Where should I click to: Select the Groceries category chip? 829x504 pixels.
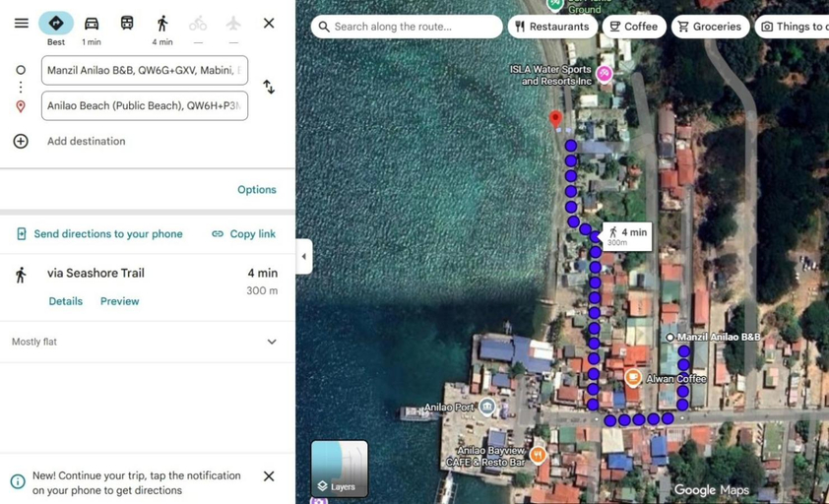(710, 27)
